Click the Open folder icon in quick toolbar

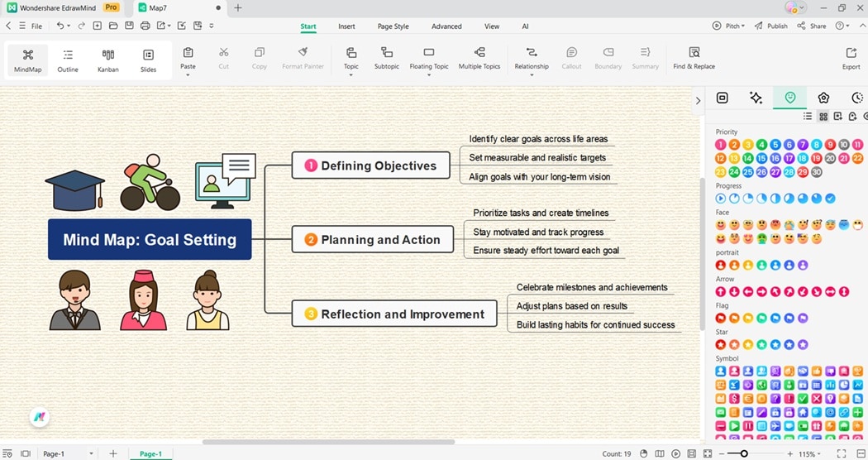(x=113, y=26)
